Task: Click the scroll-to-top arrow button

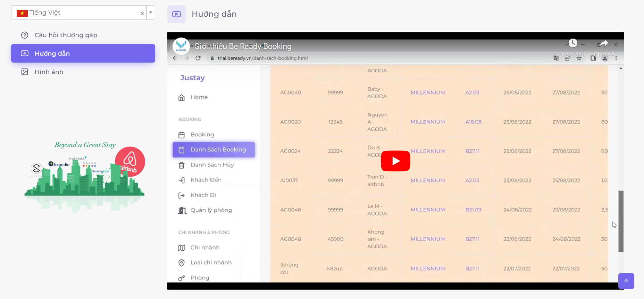Action: (626, 281)
